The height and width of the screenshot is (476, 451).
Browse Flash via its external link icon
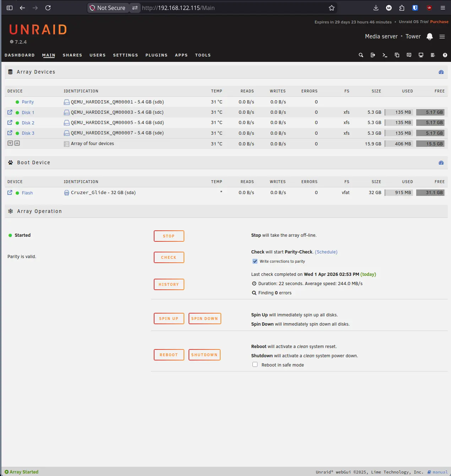coord(10,192)
